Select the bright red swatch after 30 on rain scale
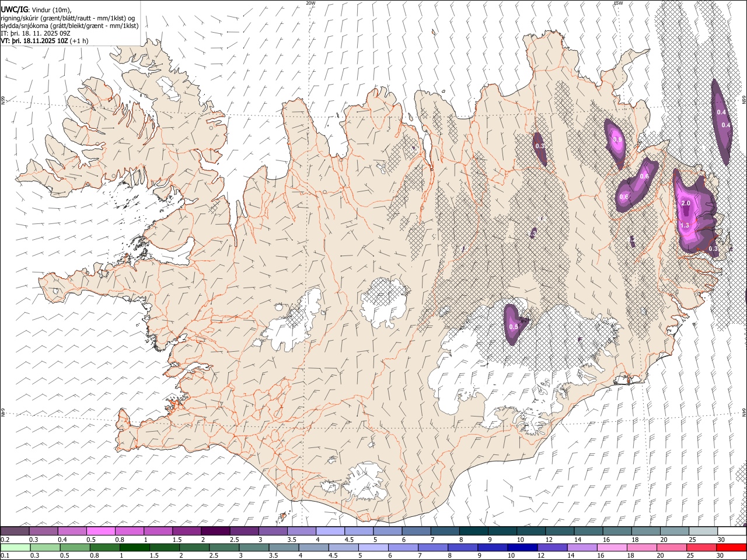747x560 pixels. [x=731, y=547]
